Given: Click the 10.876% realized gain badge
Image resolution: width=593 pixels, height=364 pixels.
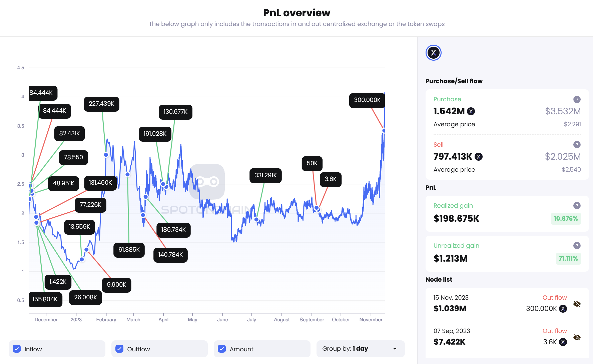Looking at the screenshot, I should pyautogui.click(x=566, y=219).
